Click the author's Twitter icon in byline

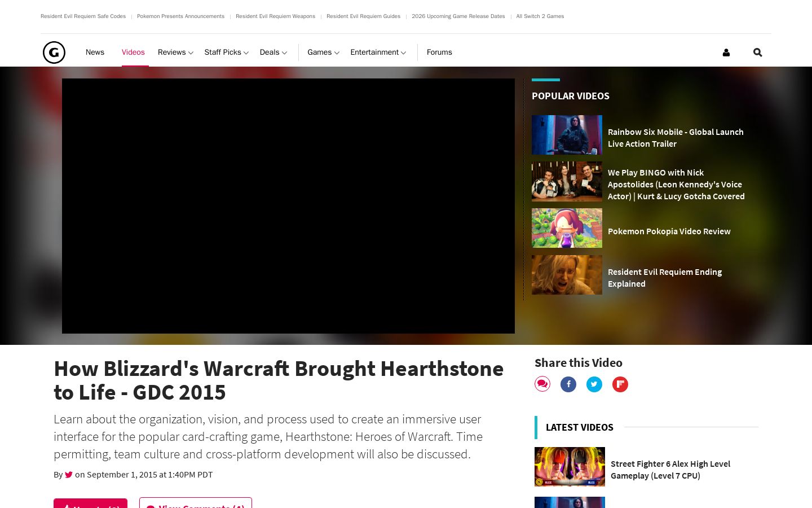pyautogui.click(x=69, y=475)
